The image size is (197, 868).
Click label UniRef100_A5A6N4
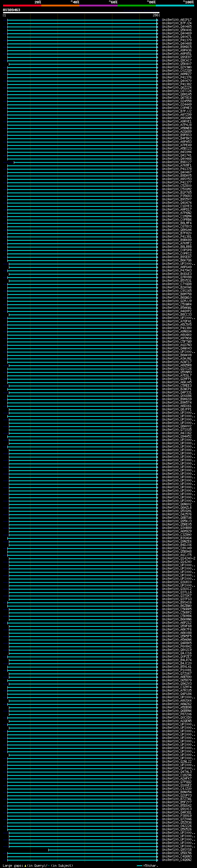pos(176,640)
